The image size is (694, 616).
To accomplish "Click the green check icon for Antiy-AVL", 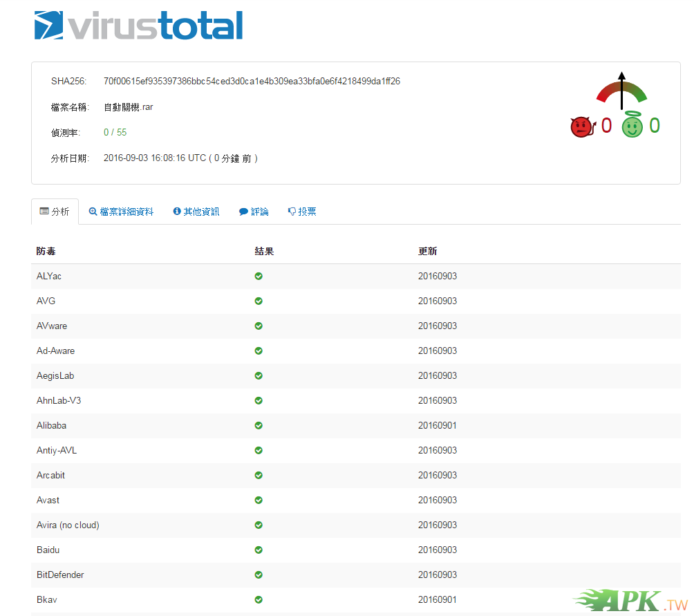I will coord(259,451).
